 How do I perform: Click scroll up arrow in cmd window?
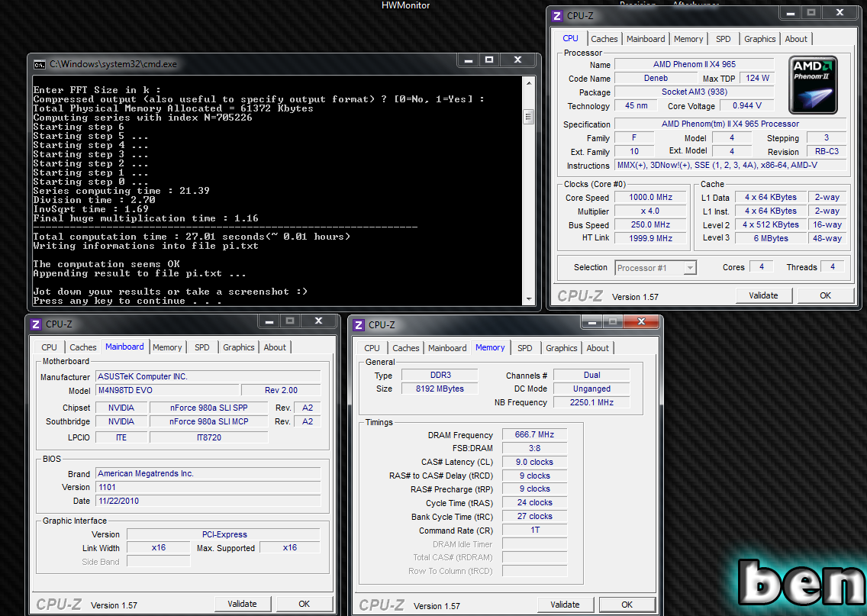[x=529, y=83]
